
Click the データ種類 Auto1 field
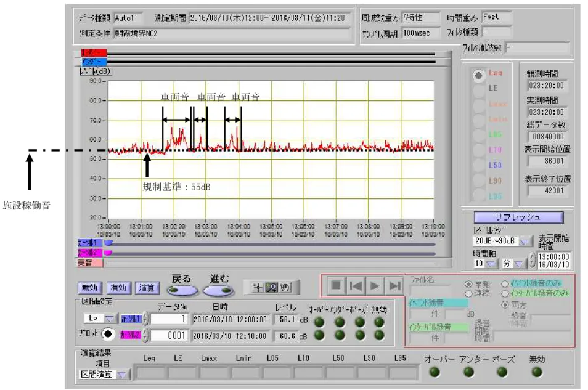coord(128,18)
